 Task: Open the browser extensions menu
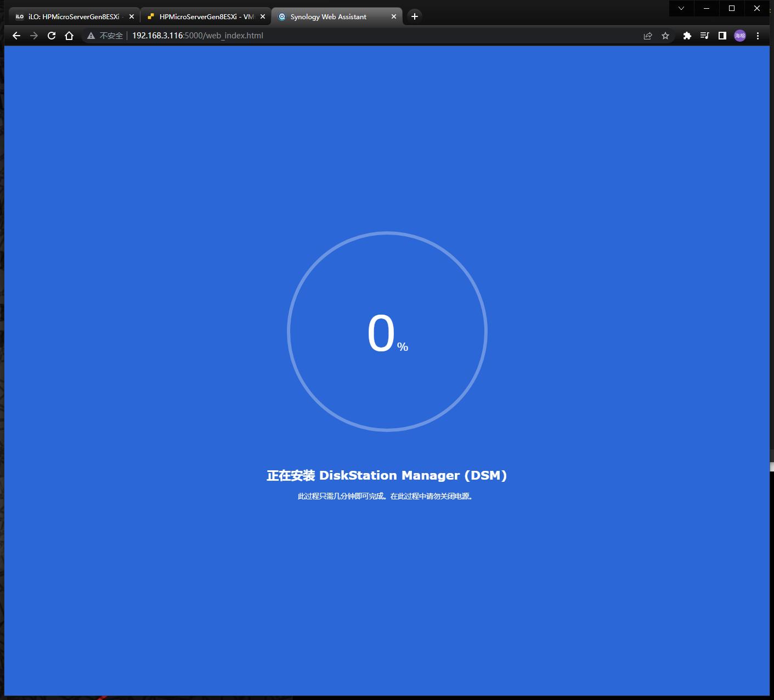pos(687,36)
